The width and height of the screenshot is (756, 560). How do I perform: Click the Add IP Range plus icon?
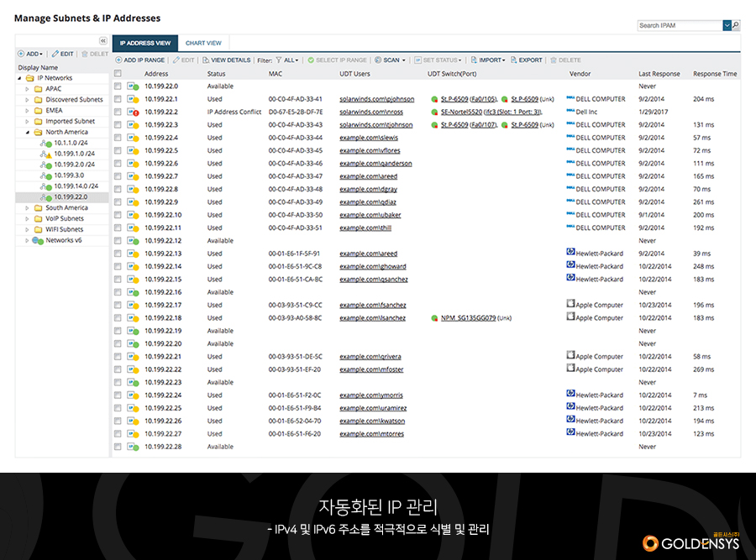pos(118,60)
